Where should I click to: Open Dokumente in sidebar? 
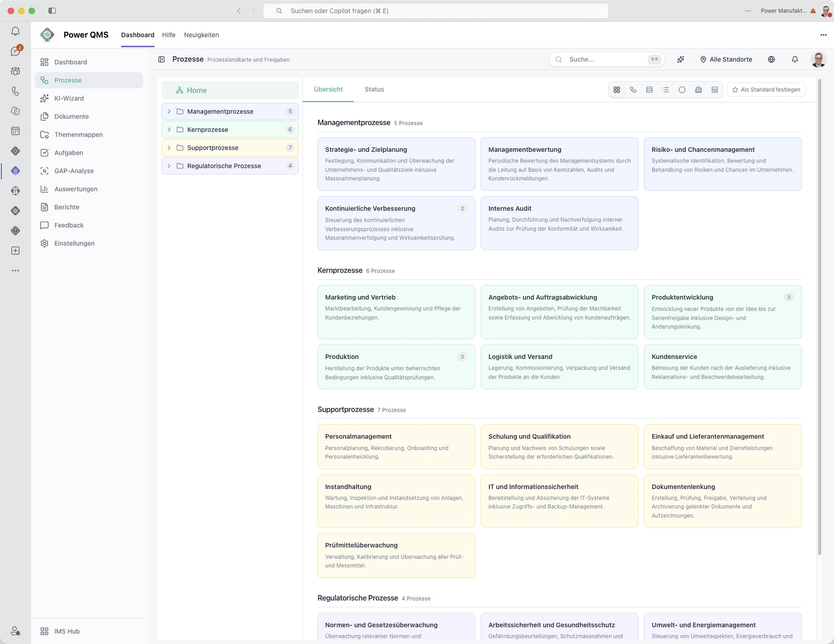89,117
